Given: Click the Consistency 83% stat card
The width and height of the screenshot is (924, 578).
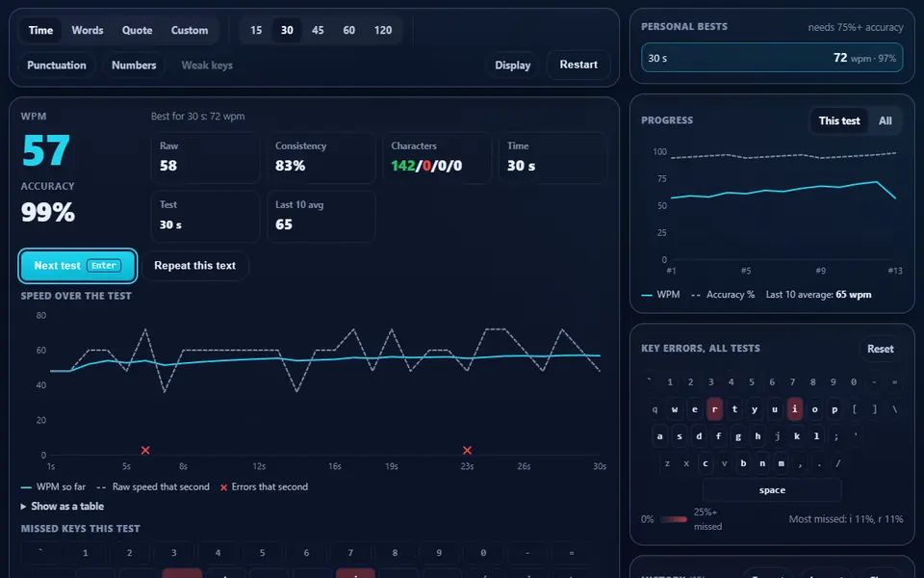Looking at the screenshot, I should [x=321, y=157].
